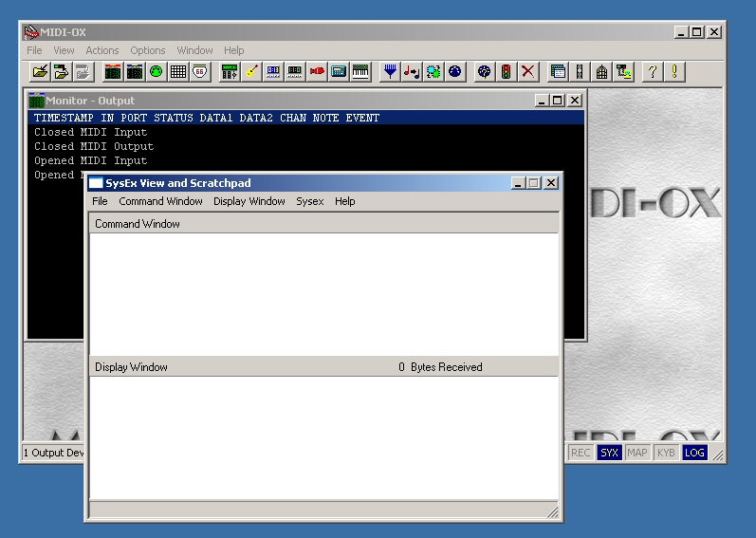Click the yellow guitar instrument panel icon
Image resolution: width=756 pixels, height=538 pixels.
click(251, 72)
